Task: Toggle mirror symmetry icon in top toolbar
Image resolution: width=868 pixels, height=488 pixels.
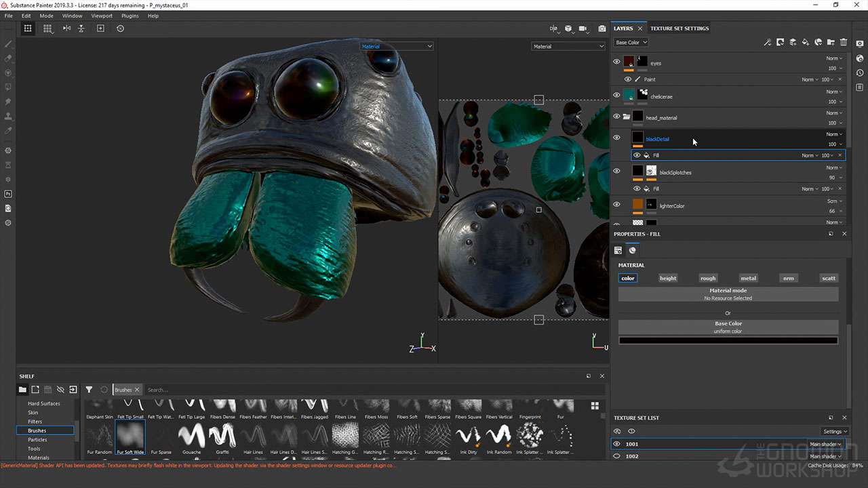Action: [x=66, y=28]
